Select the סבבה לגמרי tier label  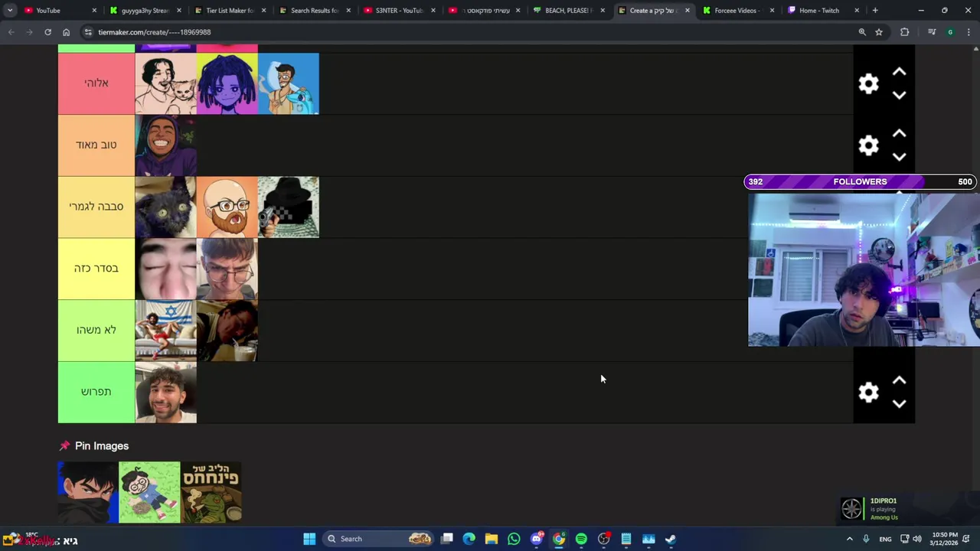(96, 207)
